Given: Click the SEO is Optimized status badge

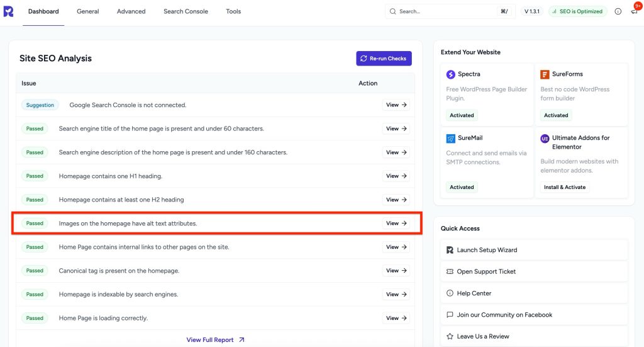Looking at the screenshot, I should [577, 11].
